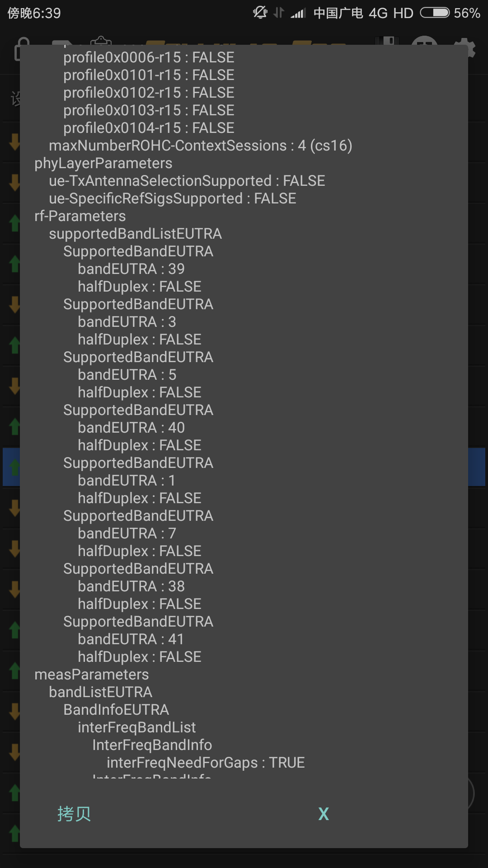The height and width of the screenshot is (868, 488).
Task: Select the interFreqNeedForGaps : TRUE line
Action: pos(206,763)
